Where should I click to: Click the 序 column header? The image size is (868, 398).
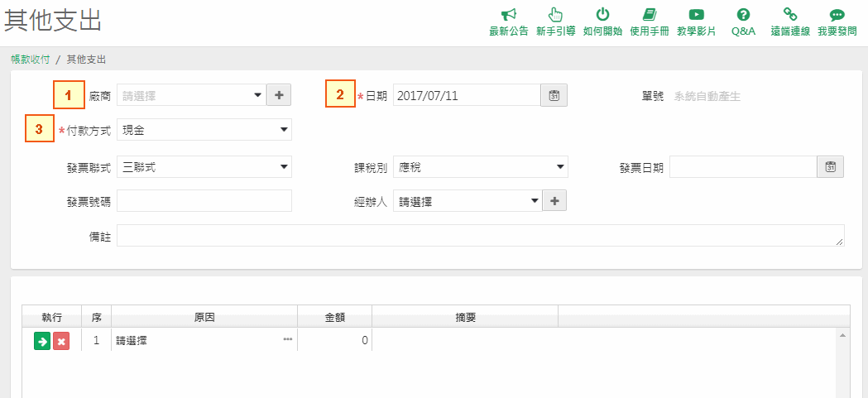96,317
